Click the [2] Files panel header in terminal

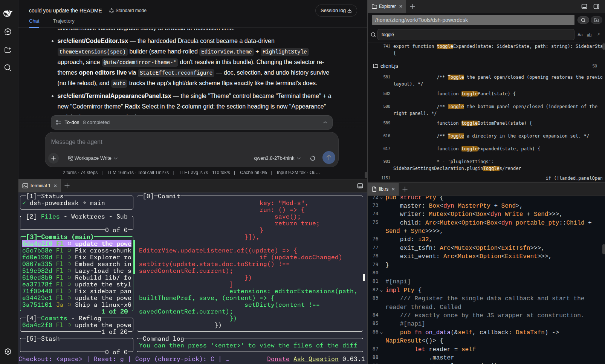click(43, 217)
